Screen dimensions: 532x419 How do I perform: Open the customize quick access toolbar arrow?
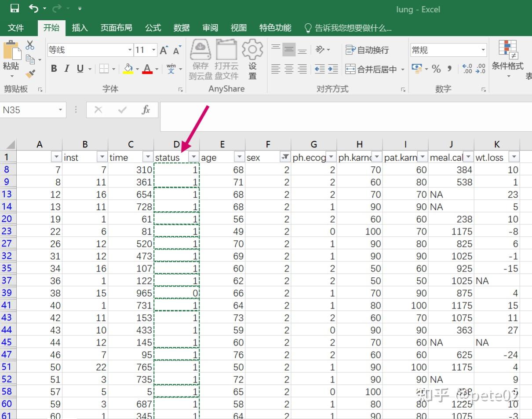point(80,9)
